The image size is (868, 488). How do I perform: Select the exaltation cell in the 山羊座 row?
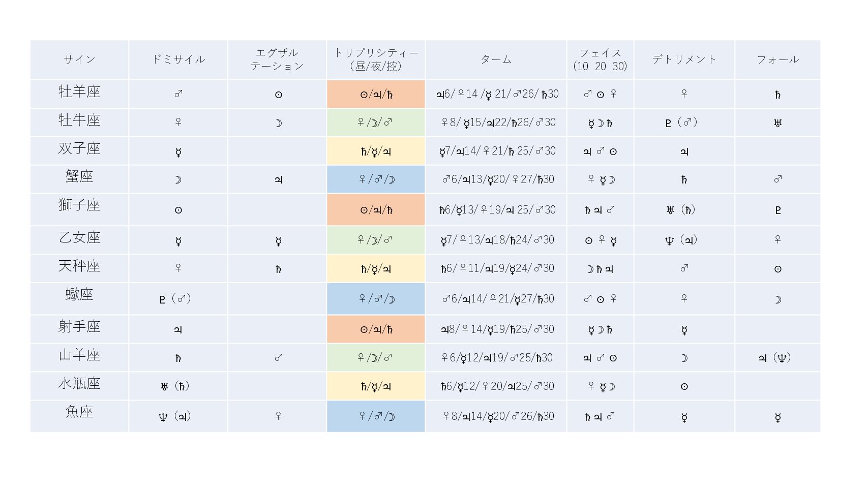(x=277, y=358)
